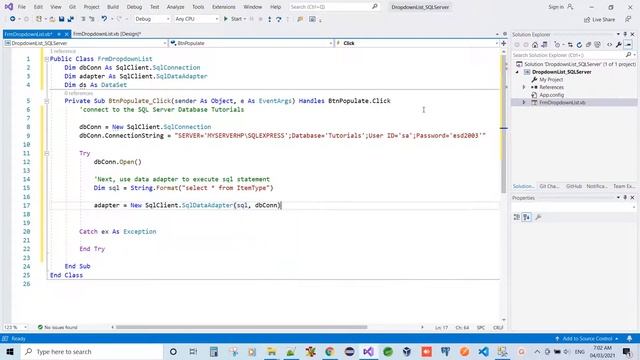Click the Switch Views icon in Solution Explorer

point(544,44)
